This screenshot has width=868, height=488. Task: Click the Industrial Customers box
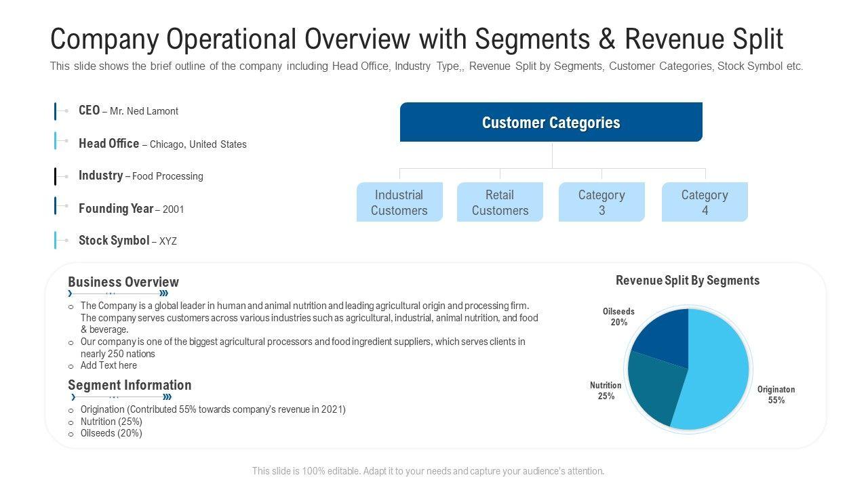click(x=399, y=202)
